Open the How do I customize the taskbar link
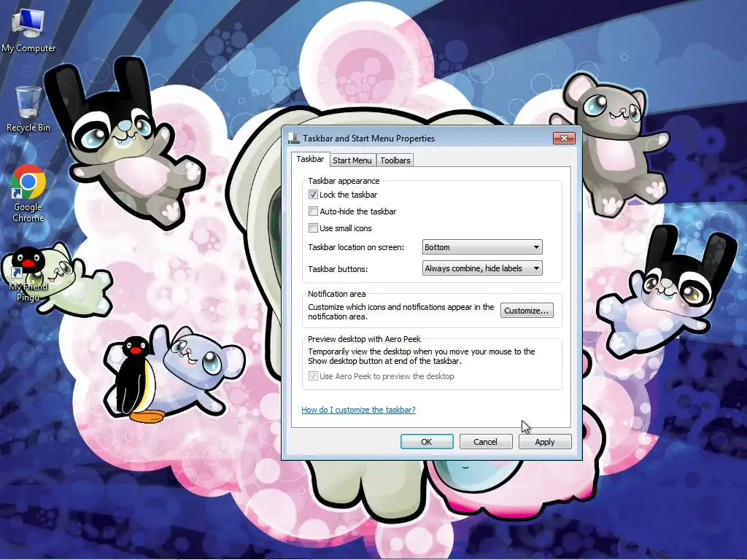This screenshot has width=747, height=560. (x=358, y=410)
